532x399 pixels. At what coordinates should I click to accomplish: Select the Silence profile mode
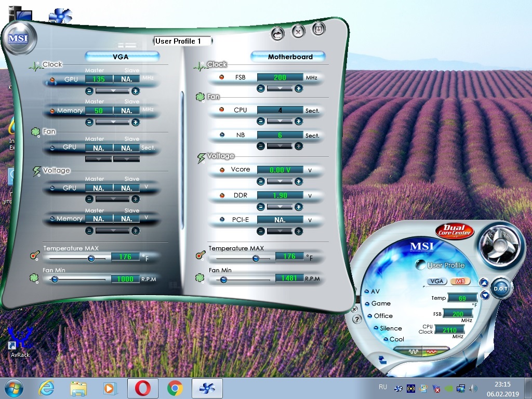click(x=390, y=328)
